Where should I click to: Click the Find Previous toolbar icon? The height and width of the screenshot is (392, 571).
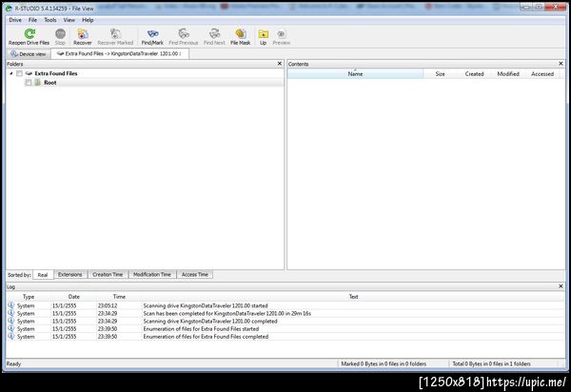click(x=184, y=34)
